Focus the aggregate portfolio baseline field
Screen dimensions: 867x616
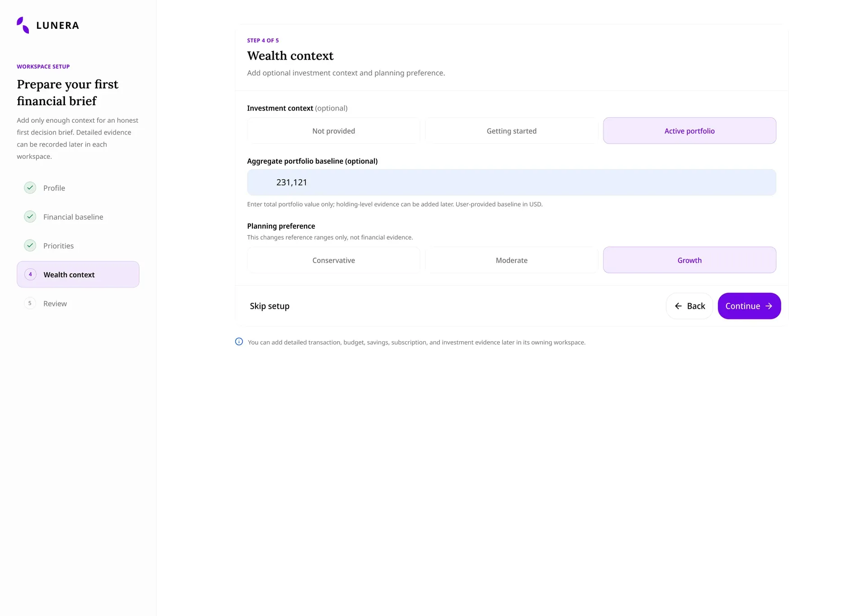(512, 182)
